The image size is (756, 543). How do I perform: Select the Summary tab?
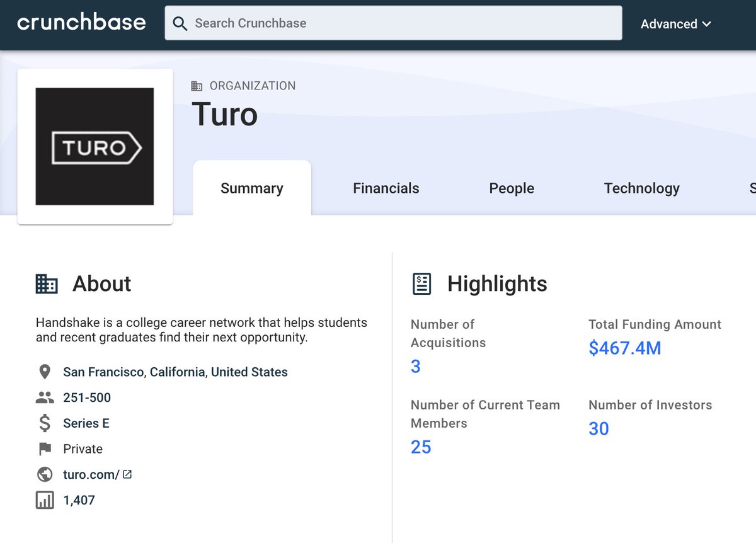coord(252,188)
